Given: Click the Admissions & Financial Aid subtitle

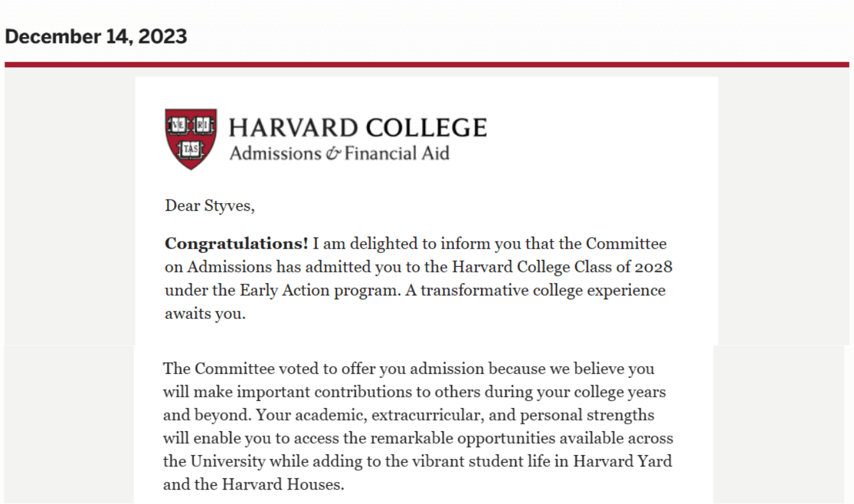Looking at the screenshot, I should pos(339,153).
